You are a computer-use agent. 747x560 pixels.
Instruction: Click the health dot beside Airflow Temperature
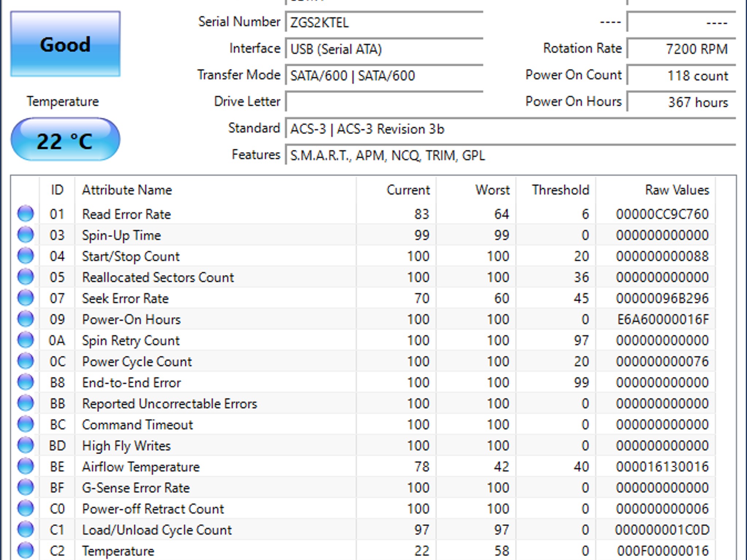tap(26, 466)
